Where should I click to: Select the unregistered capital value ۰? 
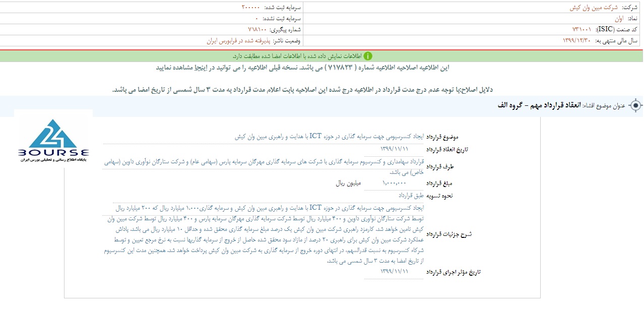pyautogui.click(x=257, y=19)
